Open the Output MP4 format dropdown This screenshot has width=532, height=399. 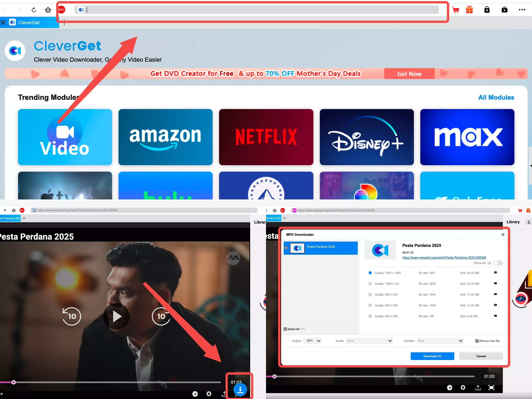coord(312,341)
